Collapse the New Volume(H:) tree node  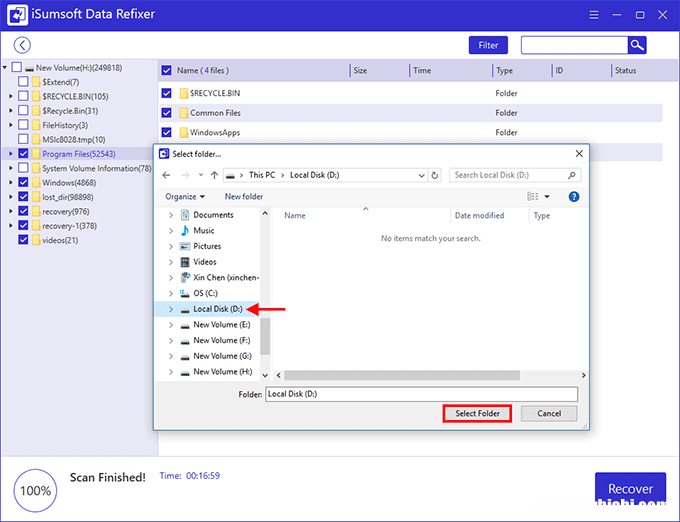pyautogui.click(x=5, y=68)
